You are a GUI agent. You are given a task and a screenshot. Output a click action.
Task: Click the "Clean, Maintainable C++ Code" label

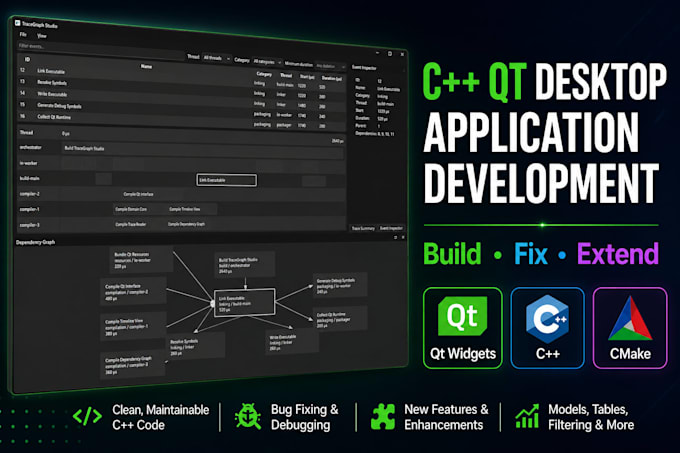(160, 417)
